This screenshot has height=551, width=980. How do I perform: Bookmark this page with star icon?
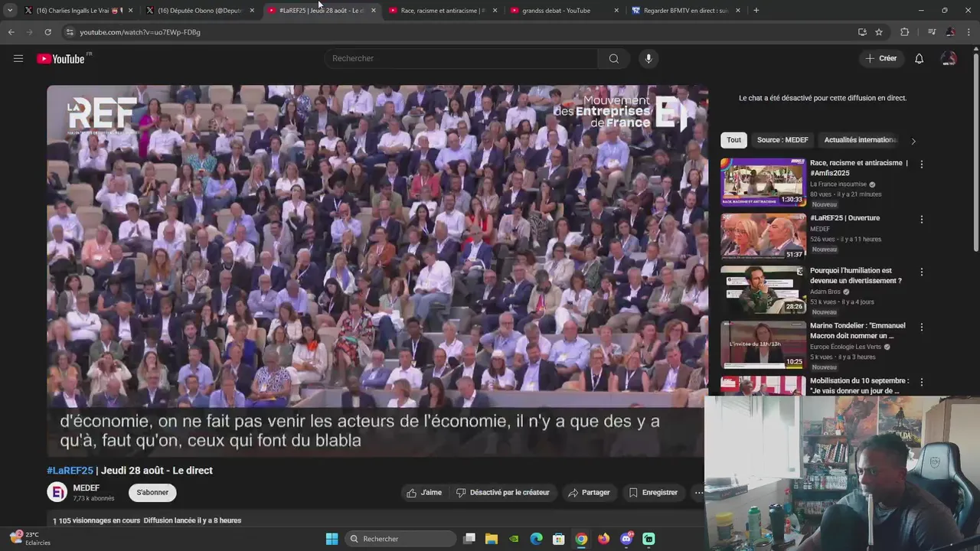(x=879, y=32)
